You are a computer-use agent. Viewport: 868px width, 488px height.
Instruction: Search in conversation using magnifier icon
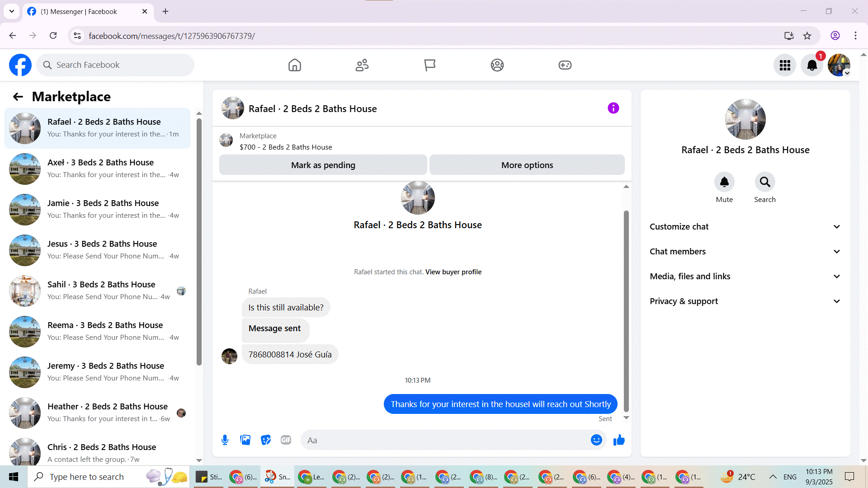[765, 182]
